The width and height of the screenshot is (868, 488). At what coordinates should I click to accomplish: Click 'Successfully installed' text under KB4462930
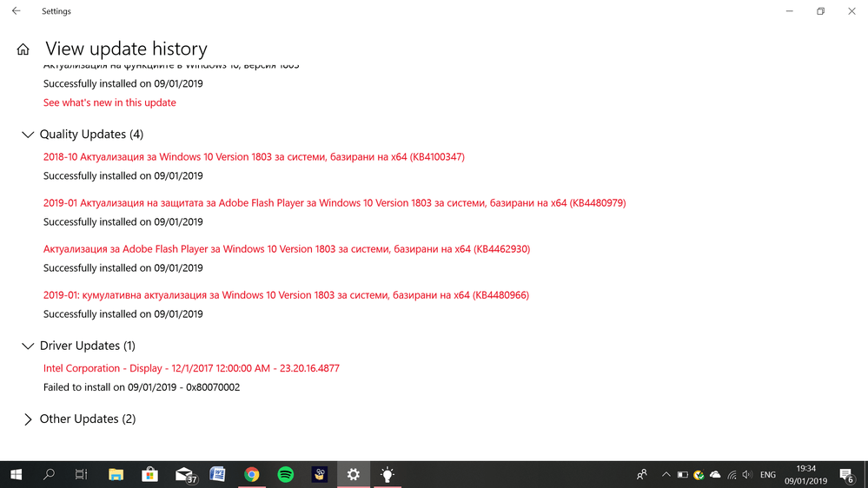123,267
